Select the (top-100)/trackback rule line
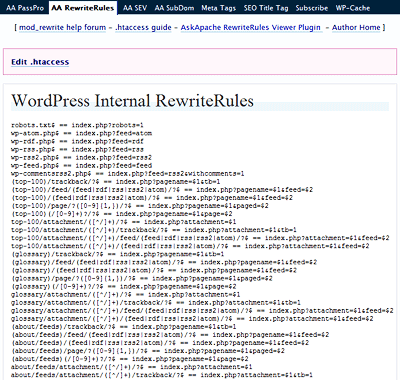Screen dimensions: 400x380 tap(116, 182)
